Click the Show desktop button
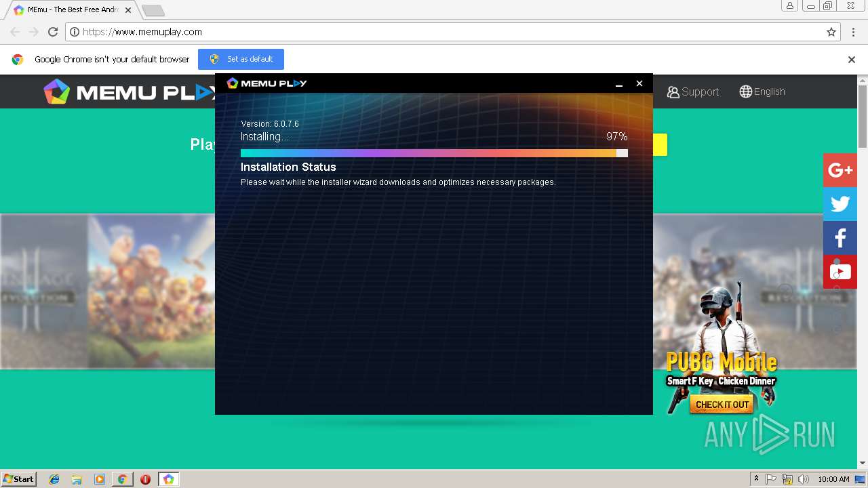The image size is (868, 488). click(x=860, y=479)
